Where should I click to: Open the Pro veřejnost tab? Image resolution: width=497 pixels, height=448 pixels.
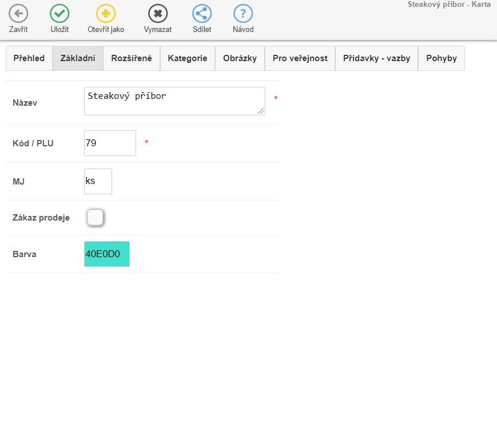point(300,58)
